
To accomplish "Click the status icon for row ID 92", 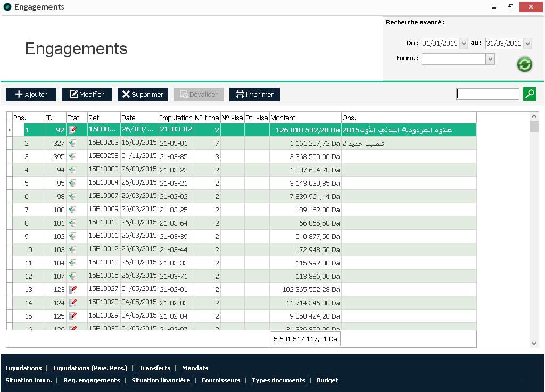I will (x=73, y=130).
